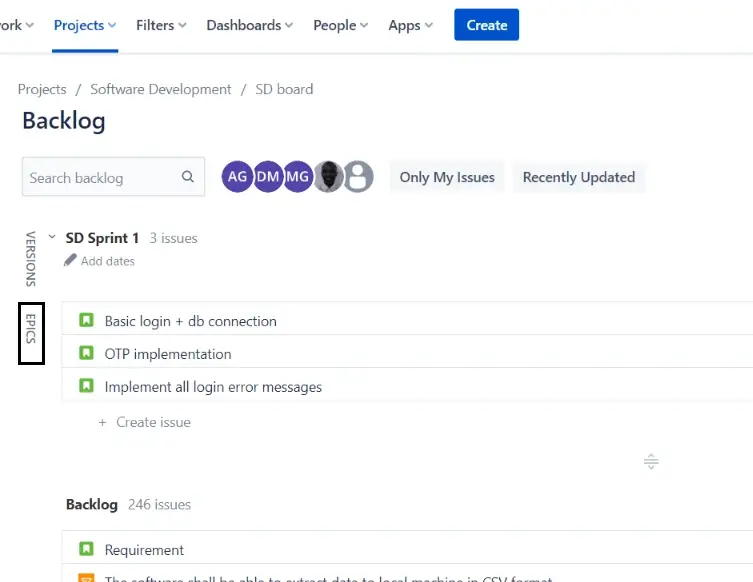Click story icon beside OTP implementation
753x582 pixels.
(86, 354)
